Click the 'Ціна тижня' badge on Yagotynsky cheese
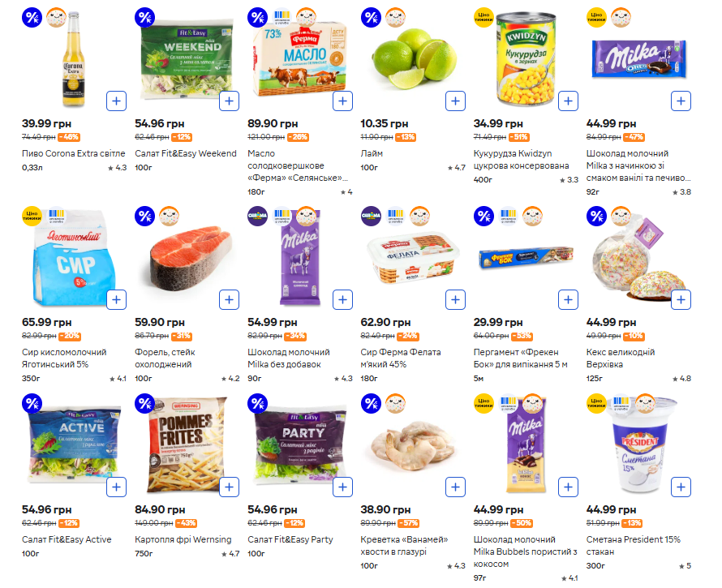The image size is (722, 588). tap(32, 215)
